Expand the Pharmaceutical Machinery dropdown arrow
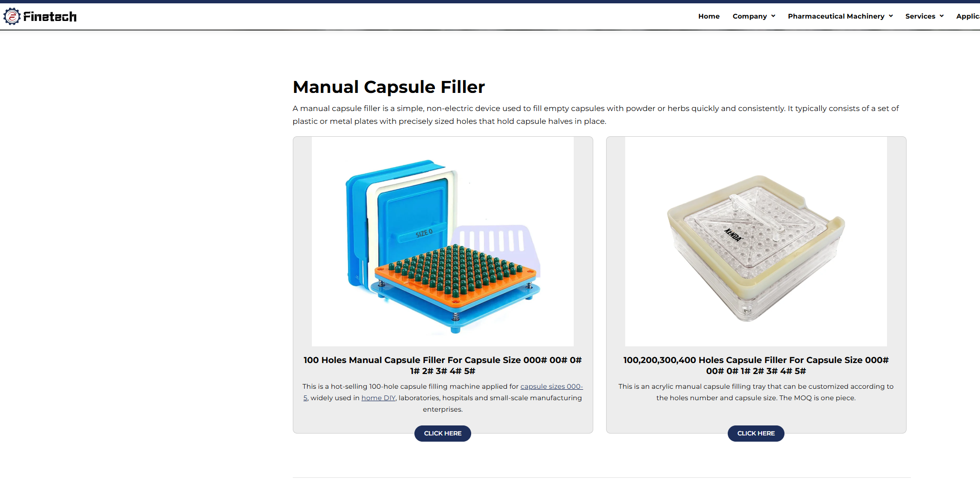 [x=890, y=16]
